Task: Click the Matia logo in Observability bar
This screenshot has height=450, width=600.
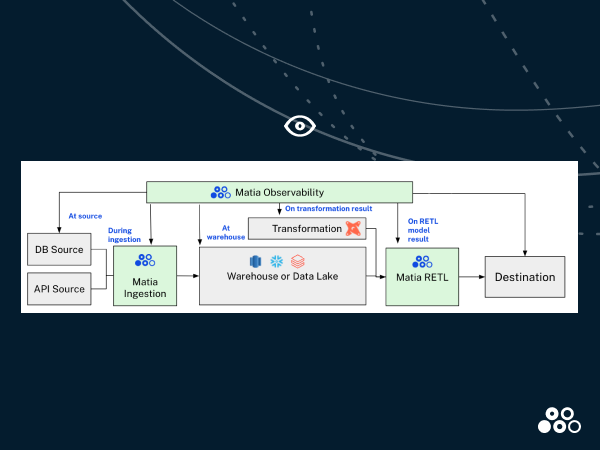Action: click(x=221, y=192)
